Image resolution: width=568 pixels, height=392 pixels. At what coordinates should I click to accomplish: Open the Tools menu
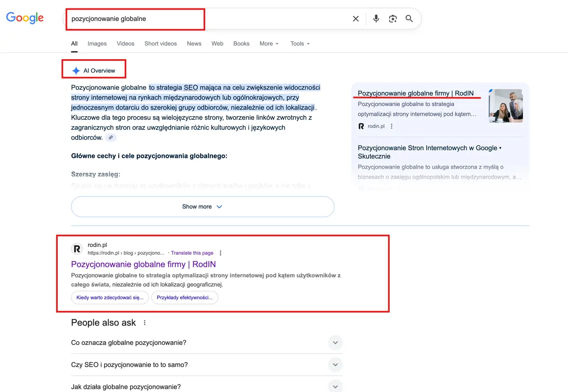point(299,43)
